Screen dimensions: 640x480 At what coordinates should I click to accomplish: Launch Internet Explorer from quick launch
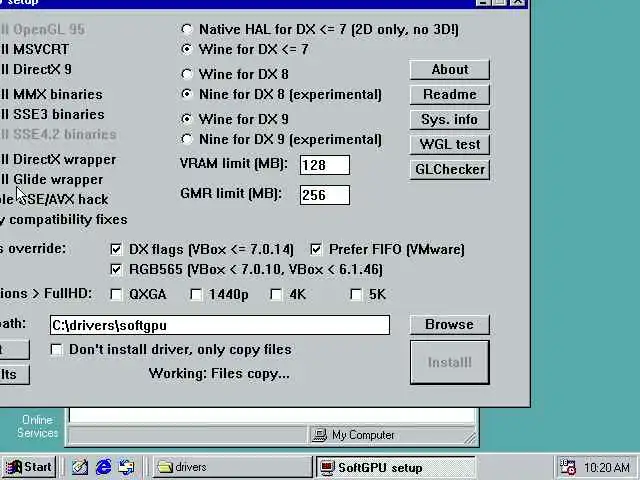[x=103, y=467]
